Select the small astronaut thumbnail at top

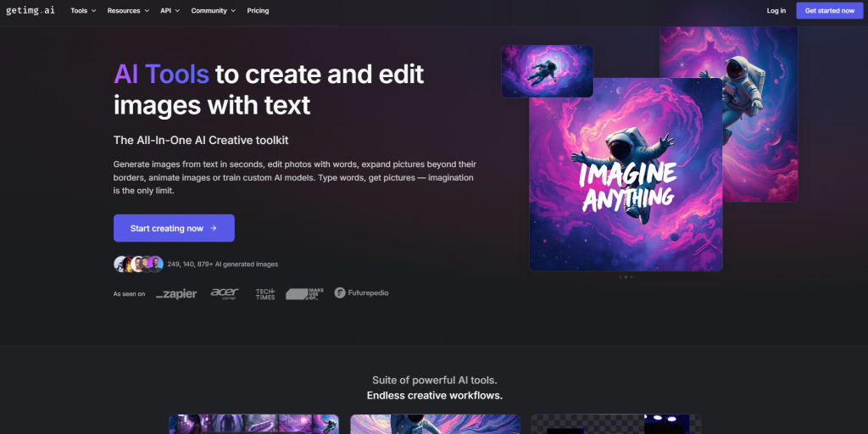[547, 70]
